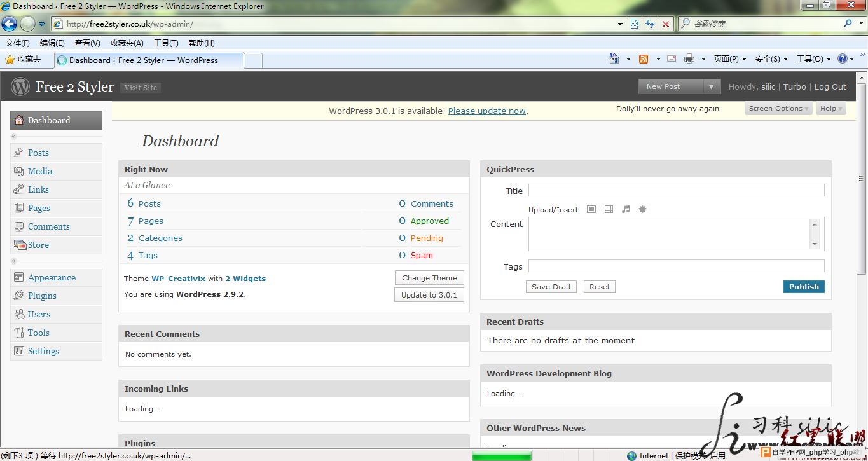The image size is (868, 461).
Task: Click the WP-Creativix theme link
Action: tap(178, 279)
